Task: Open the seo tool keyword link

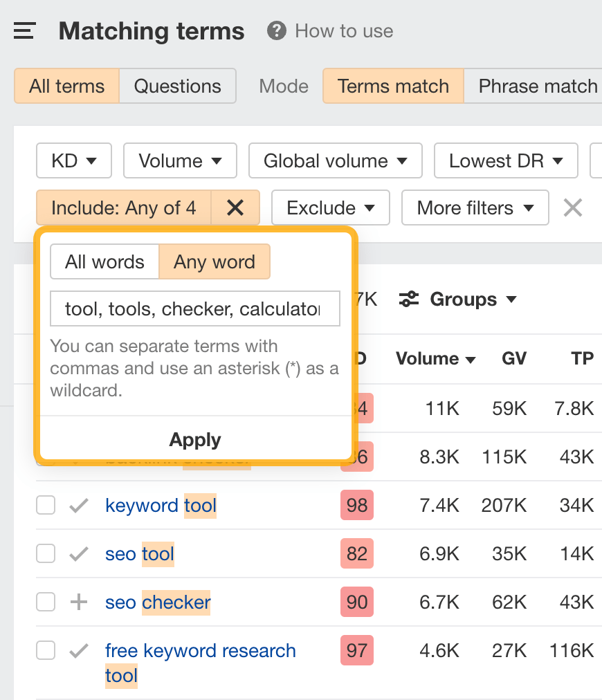Action: [138, 553]
